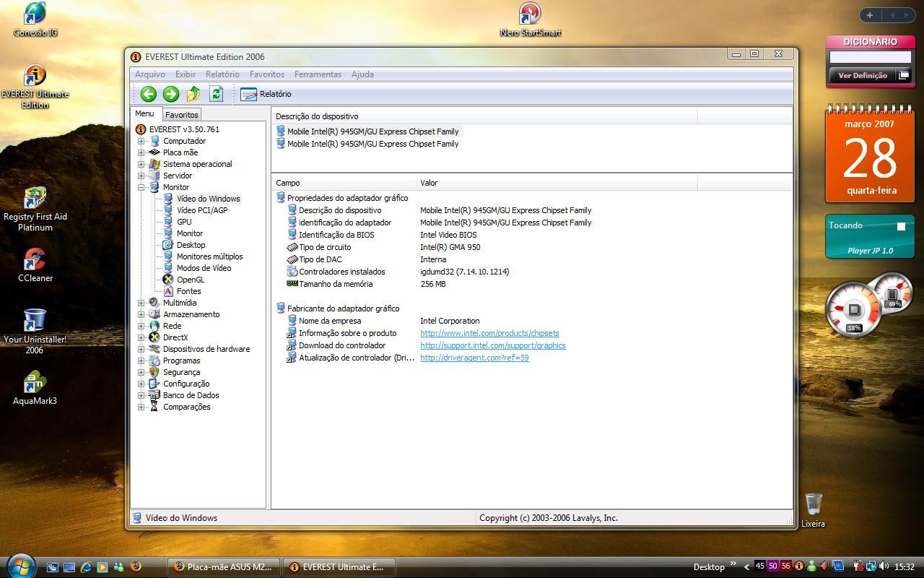This screenshot has height=578, width=924.
Task: Select the GPU tree item
Action: coord(184,222)
